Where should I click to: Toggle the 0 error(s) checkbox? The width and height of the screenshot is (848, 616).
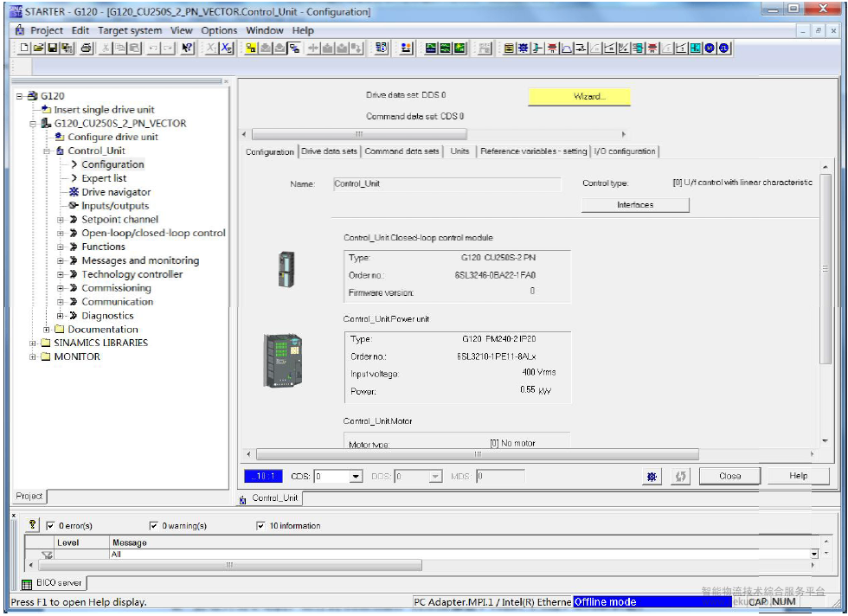tap(50, 526)
